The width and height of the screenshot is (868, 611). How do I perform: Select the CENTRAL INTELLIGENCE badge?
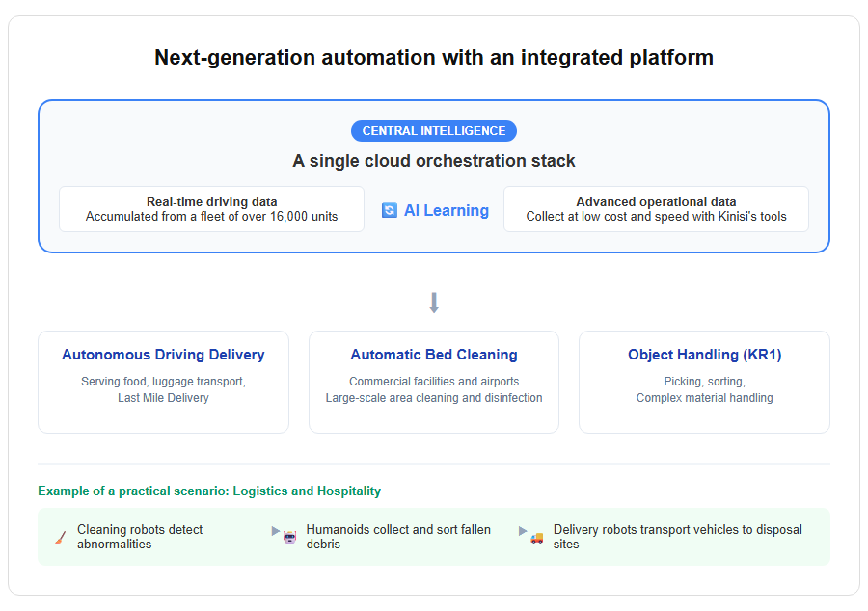pos(434,131)
